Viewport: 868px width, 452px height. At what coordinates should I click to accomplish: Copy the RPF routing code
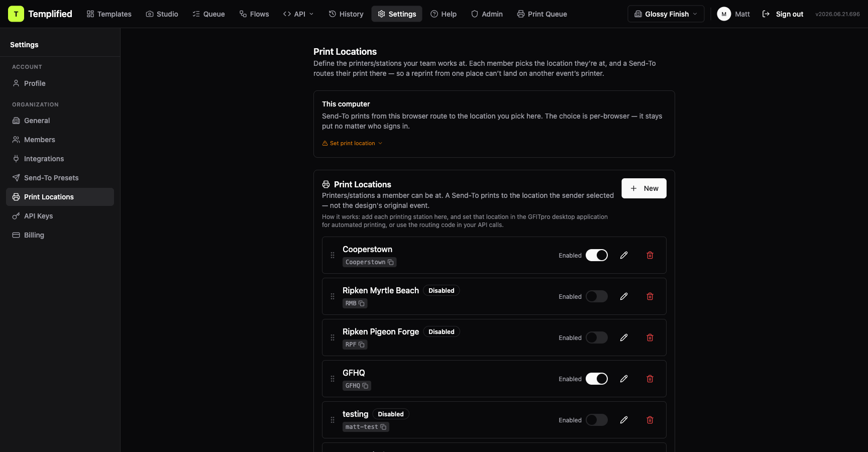tap(362, 345)
